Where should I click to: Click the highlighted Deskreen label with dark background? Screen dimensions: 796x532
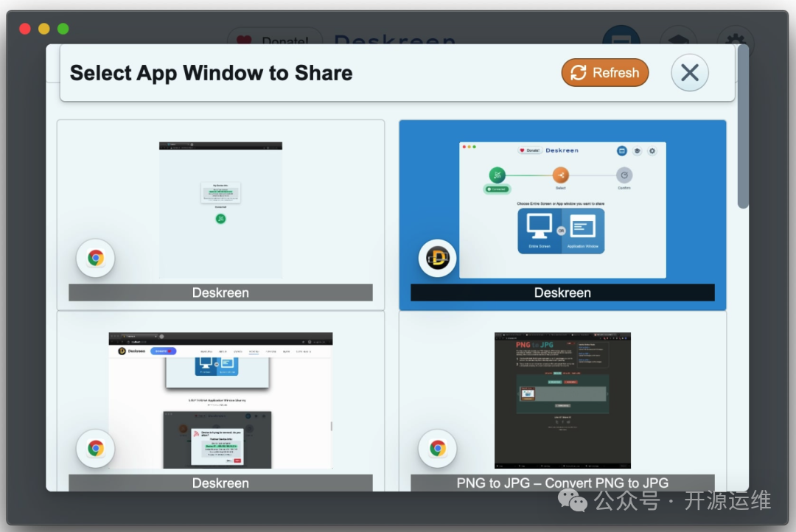pos(562,293)
